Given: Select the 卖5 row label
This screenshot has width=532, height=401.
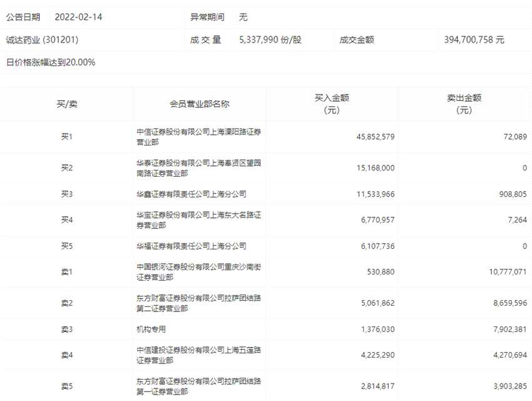Looking at the screenshot, I should tap(67, 386).
